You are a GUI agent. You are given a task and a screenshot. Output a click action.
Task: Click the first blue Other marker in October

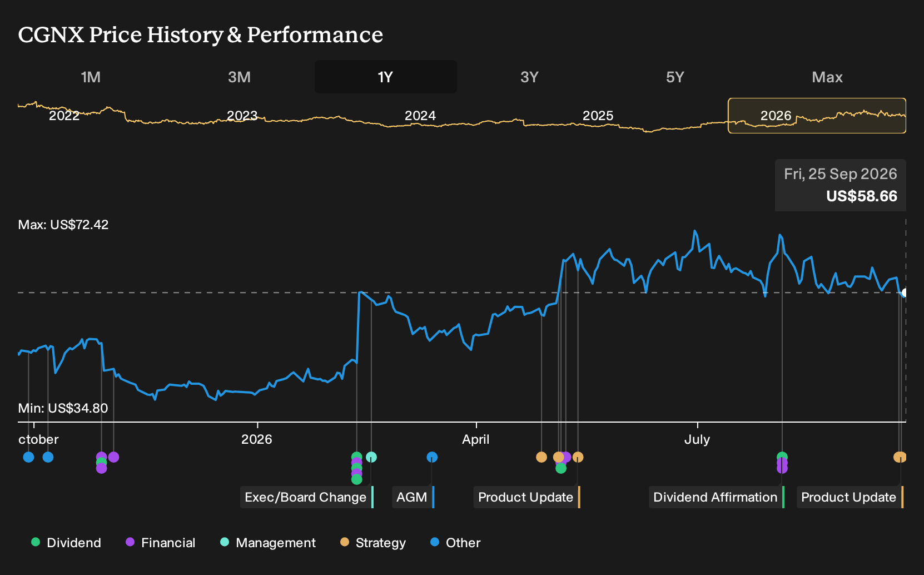[28, 457]
